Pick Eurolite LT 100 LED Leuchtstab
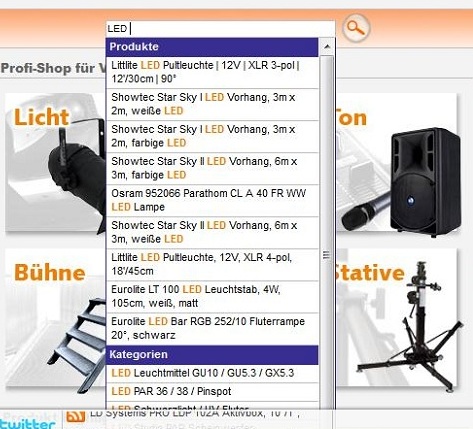Image resolution: width=473 pixels, height=429 pixels. pyautogui.click(x=212, y=296)
